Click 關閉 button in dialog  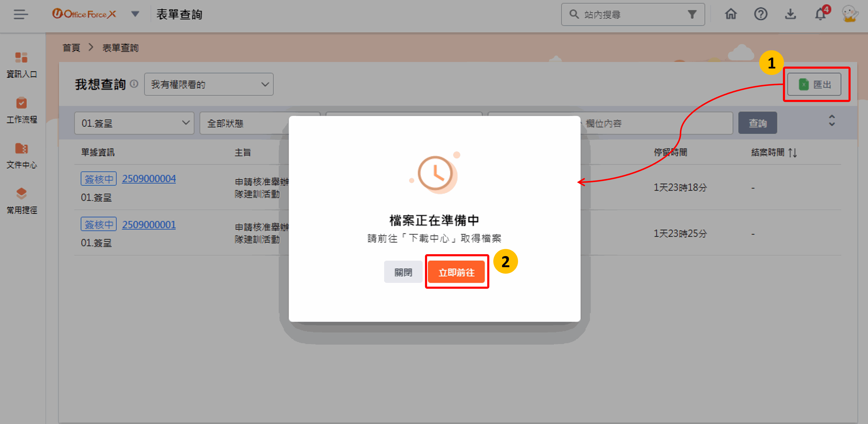(403, 272)
